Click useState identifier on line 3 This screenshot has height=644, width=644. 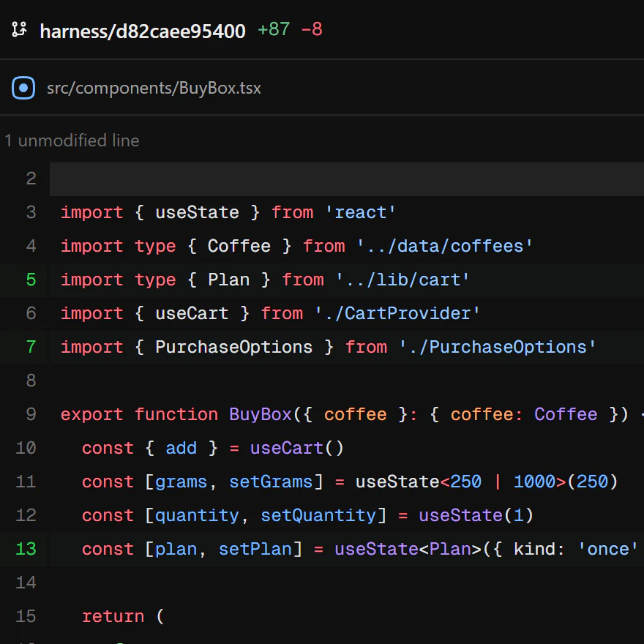197,212
